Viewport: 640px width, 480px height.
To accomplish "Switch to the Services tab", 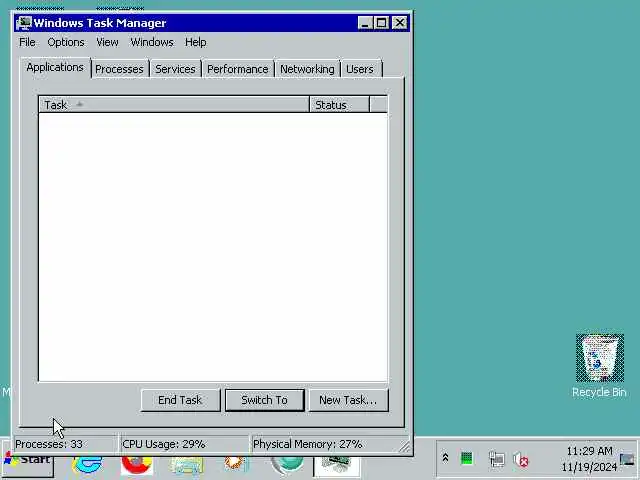I will (x=176, y=69).
